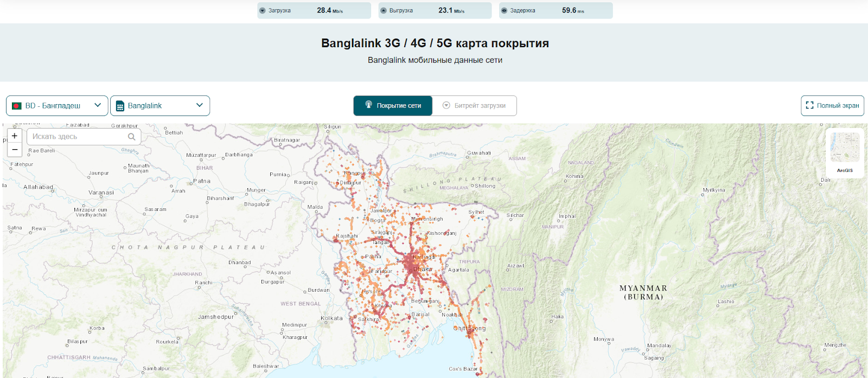Click the latency icon beside Задержка
Screen dimensions: 868x378
504,11
